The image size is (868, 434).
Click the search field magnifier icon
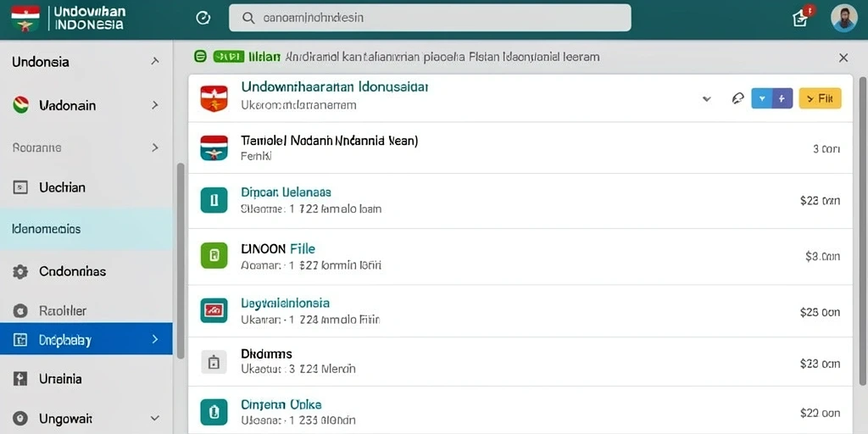point(248,19)
